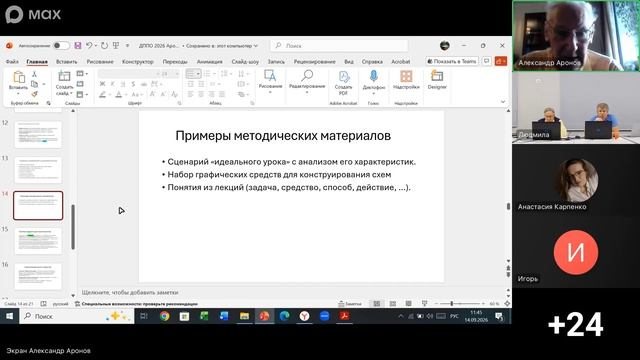Viewport: 640px width, 360px height.
Task: Click the purple Save icon
Action: [x=78, y=46]
